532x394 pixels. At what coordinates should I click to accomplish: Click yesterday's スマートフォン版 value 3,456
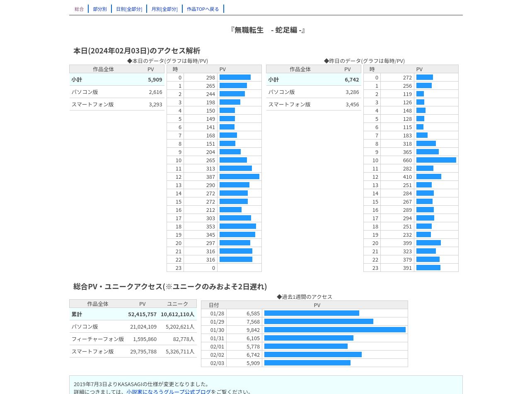[352, 104]
